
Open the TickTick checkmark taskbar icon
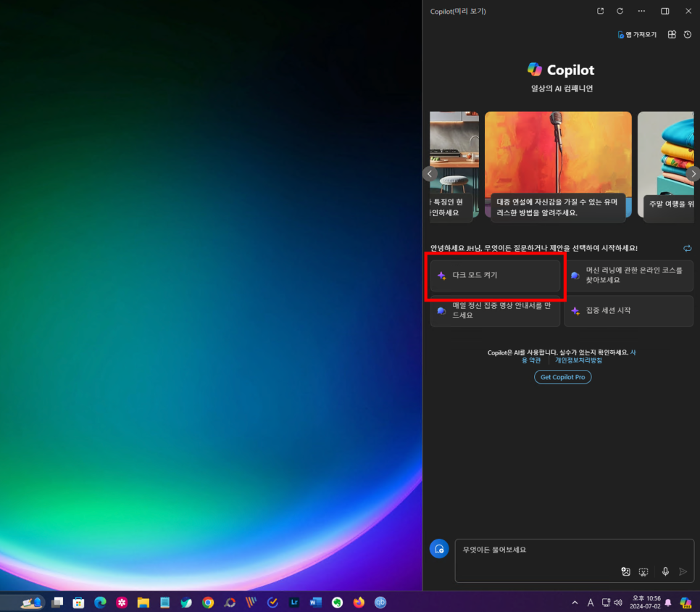click(x=272, y=603)
